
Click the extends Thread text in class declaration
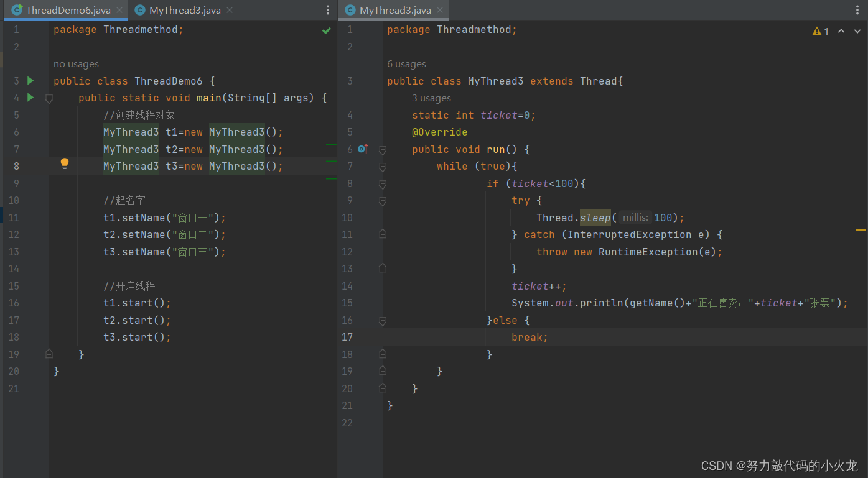(574, 81)
